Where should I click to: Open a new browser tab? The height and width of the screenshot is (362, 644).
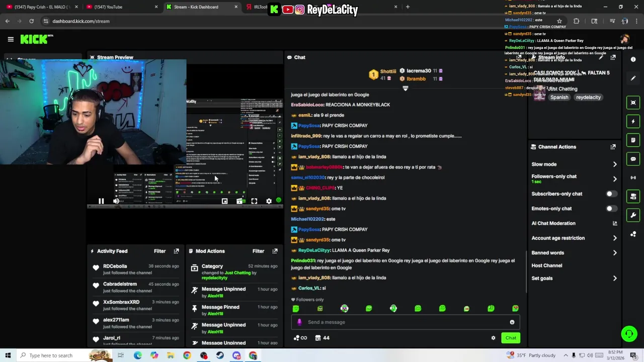tap(408, 7)
